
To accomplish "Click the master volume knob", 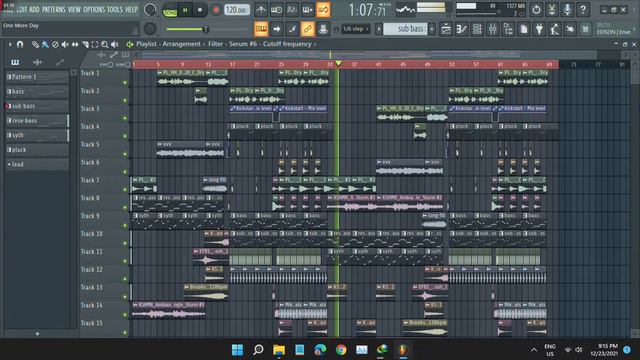I will (x=150, y=10).
